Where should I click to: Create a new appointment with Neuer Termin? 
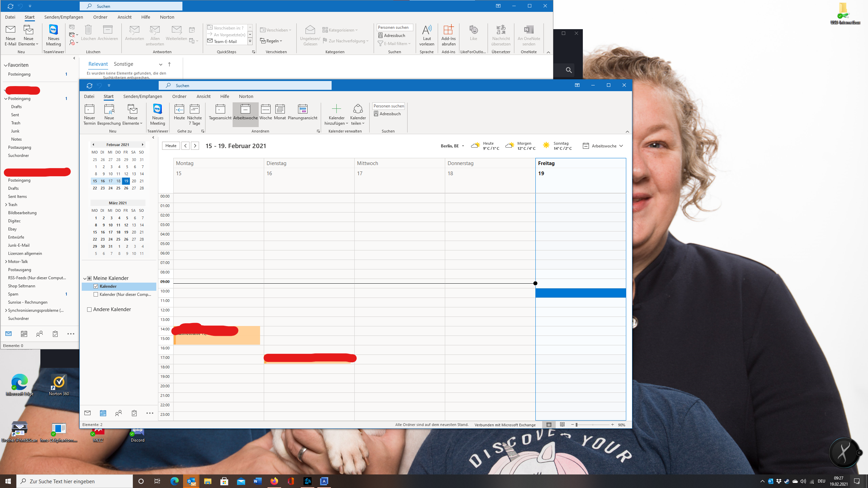(90, 114)
